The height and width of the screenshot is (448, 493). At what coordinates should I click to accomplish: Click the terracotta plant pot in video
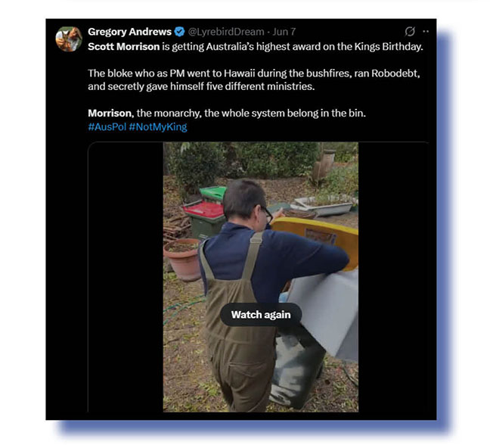pyautogui.click(x=183, y=260)
